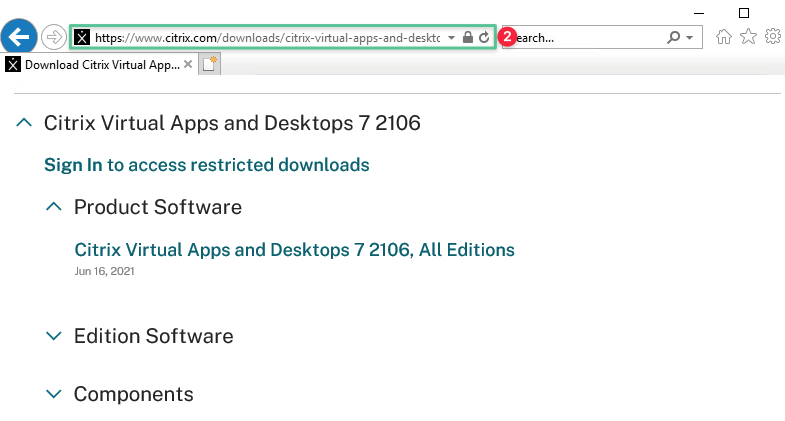Click the forward navigation arrow
Screen dimensions: 785x421
tap(54, 37)
